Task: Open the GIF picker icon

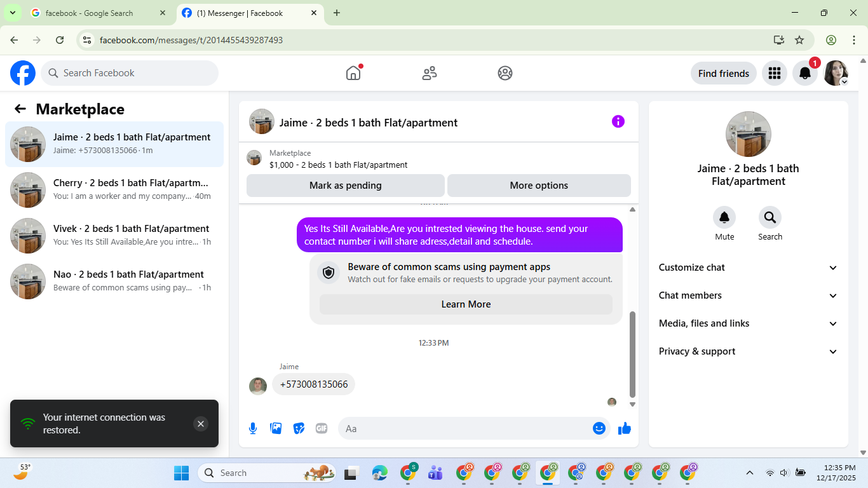Action: click(x=322, y=428)
